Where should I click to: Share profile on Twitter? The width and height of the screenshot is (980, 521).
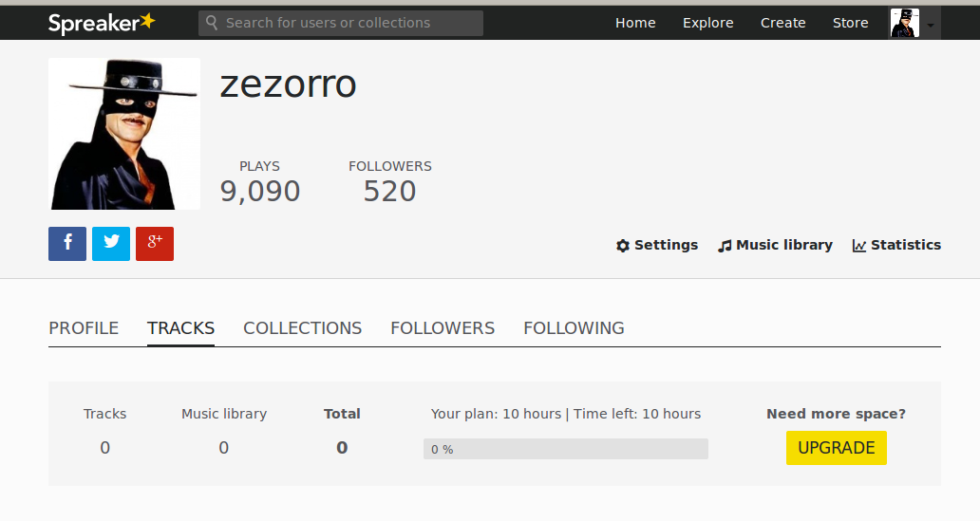(x=111, y=244)
